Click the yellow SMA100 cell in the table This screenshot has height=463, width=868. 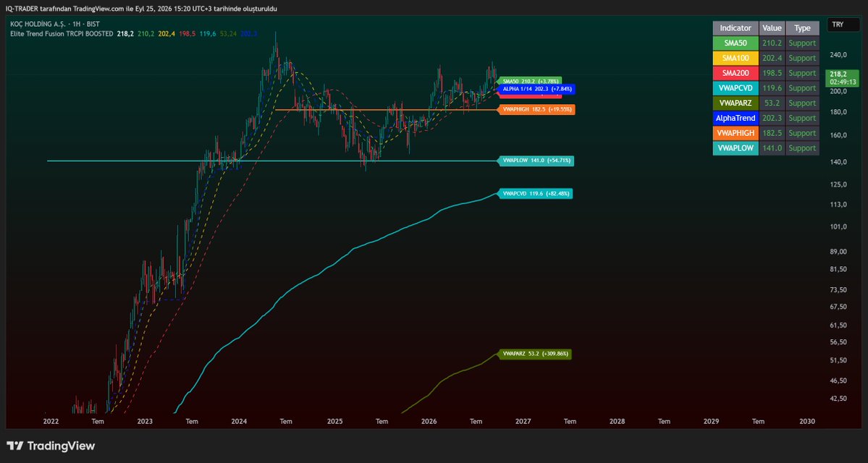pos(735,58)
